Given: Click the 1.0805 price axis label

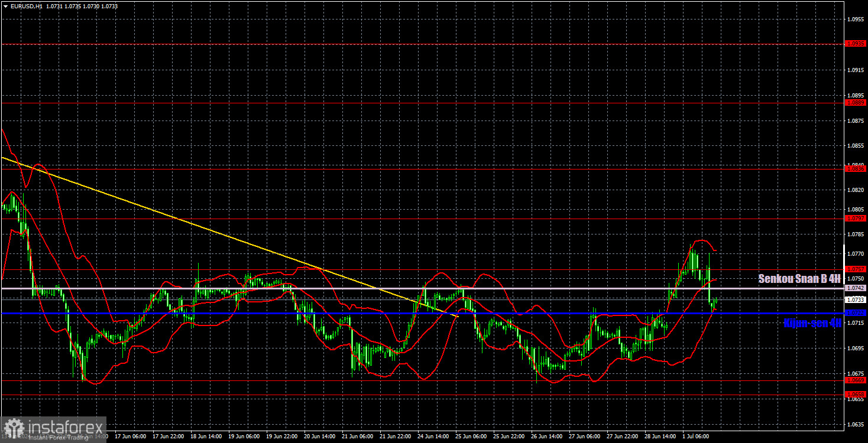Looking at the screenshot, I should click(856, 209).
